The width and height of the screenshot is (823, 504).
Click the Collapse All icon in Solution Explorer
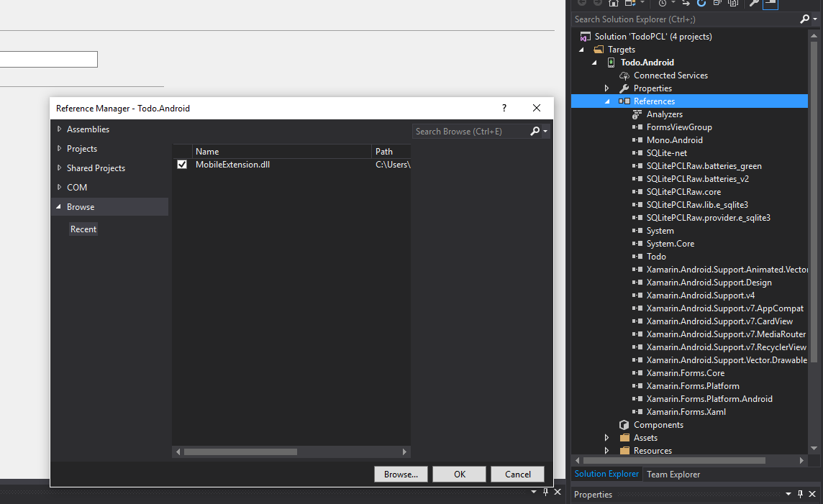point(717,3)
